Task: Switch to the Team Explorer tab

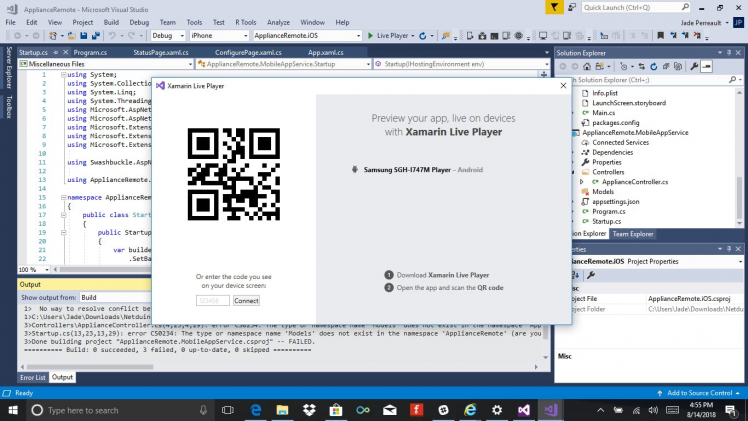Action: pyautogui.click(x=632, y=234)
